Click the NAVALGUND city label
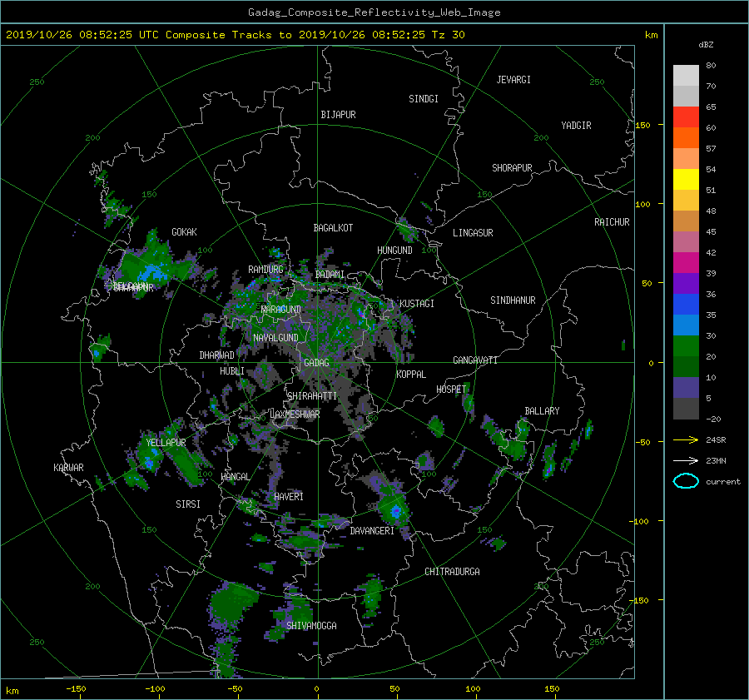The image size is (749, 700). [x=275, y=338]
